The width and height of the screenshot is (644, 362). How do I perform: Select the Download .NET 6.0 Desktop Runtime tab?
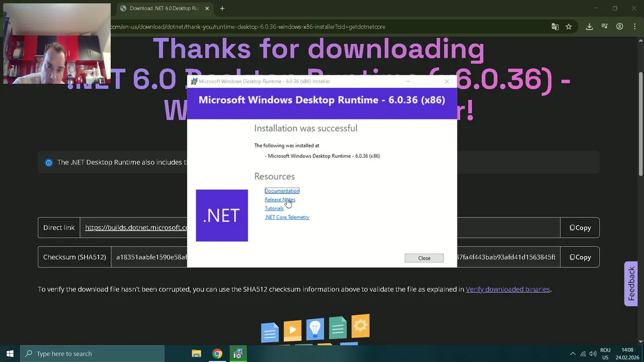click(164, 8)
